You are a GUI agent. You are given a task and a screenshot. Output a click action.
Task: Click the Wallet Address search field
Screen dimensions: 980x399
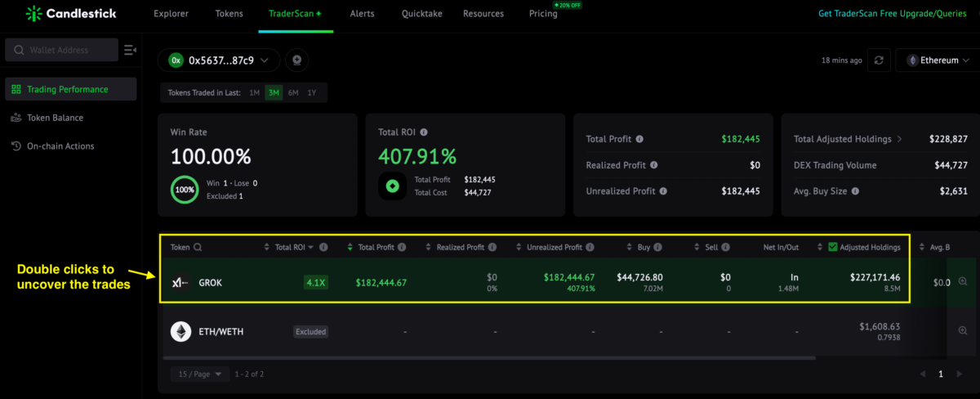(62, 50)
